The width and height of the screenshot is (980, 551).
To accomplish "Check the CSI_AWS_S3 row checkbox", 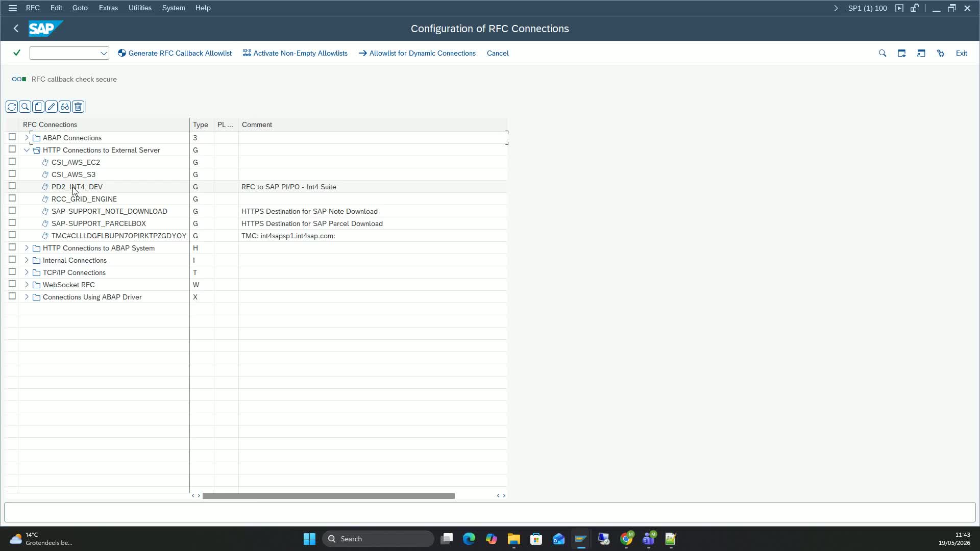I will click(x=12, y=174).
